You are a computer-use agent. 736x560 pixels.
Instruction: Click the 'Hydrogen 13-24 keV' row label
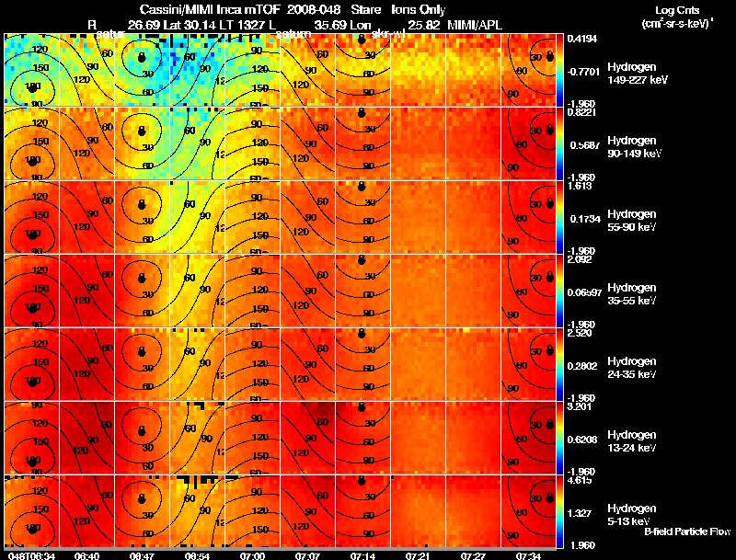[631, 440]
